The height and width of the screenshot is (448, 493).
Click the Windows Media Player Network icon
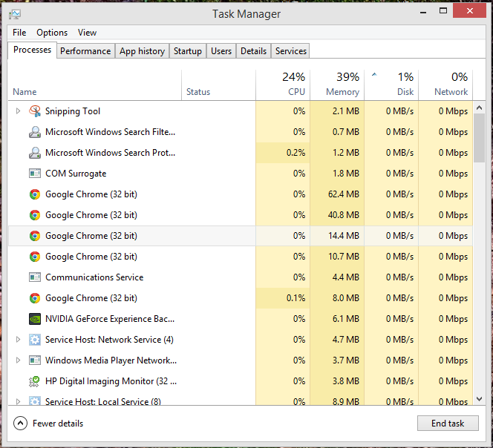tap(35, 360)
